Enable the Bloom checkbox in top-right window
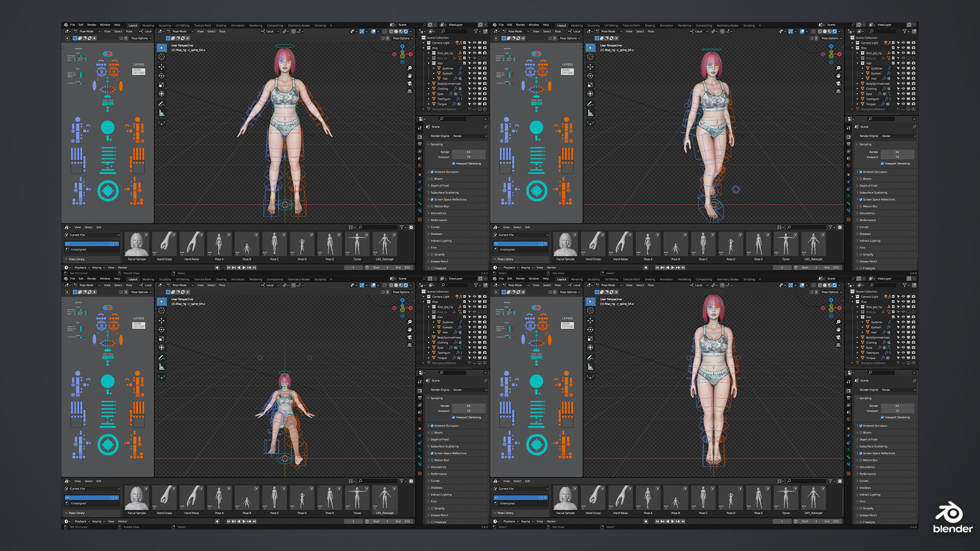Image resolution: width=980 pixels, height=551 pixels. click(861, 179)
